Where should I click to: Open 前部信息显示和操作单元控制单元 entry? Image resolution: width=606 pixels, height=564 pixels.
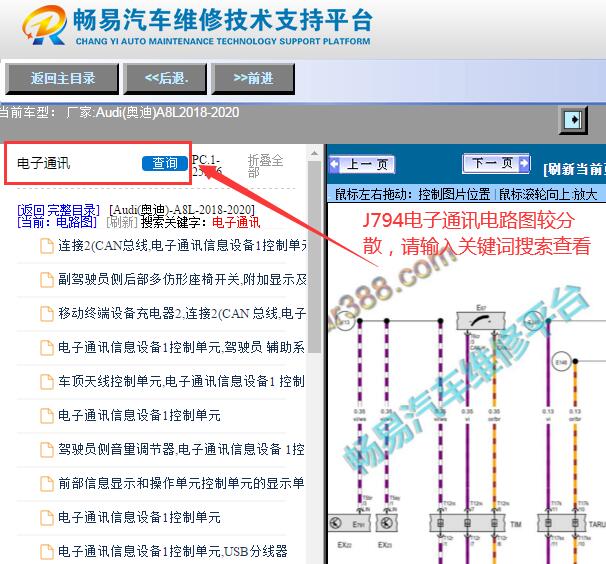click(x=181, y=483)
